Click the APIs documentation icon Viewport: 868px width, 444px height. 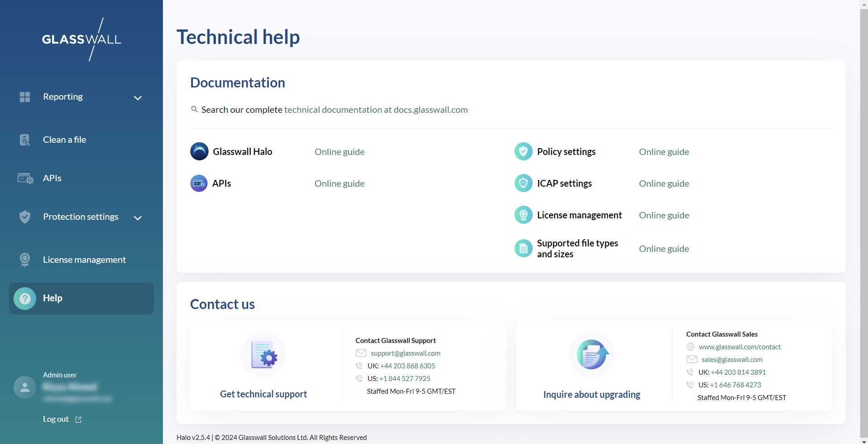click(x=199, y=183)
